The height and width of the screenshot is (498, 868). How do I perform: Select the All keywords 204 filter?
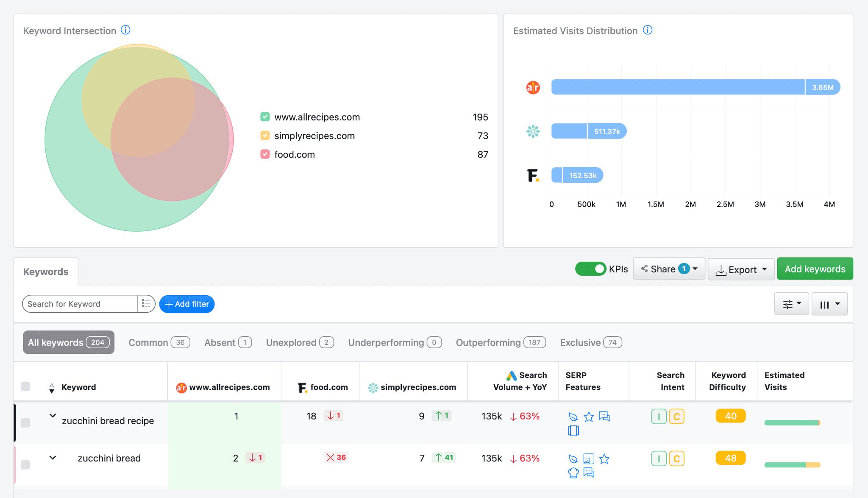coord(69,342)
